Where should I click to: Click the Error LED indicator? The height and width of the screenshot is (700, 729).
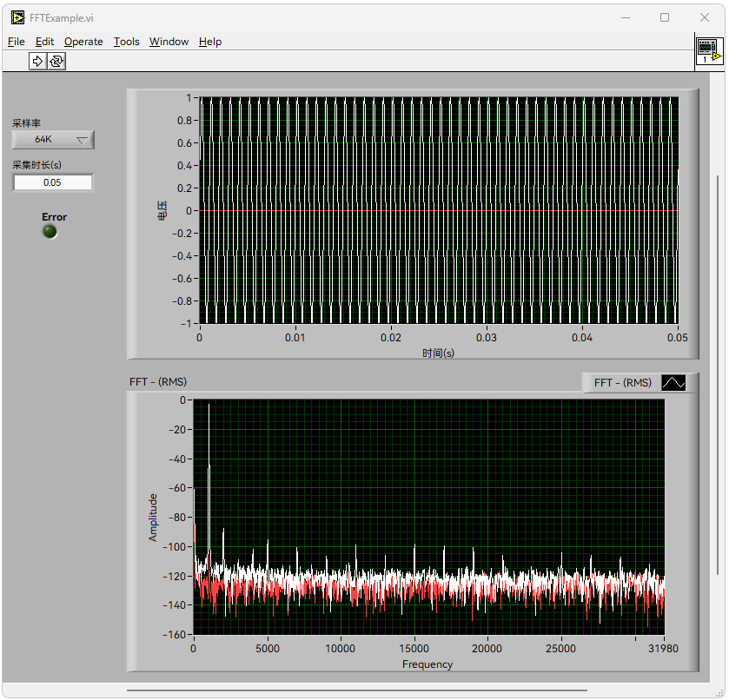pos(50,232)
